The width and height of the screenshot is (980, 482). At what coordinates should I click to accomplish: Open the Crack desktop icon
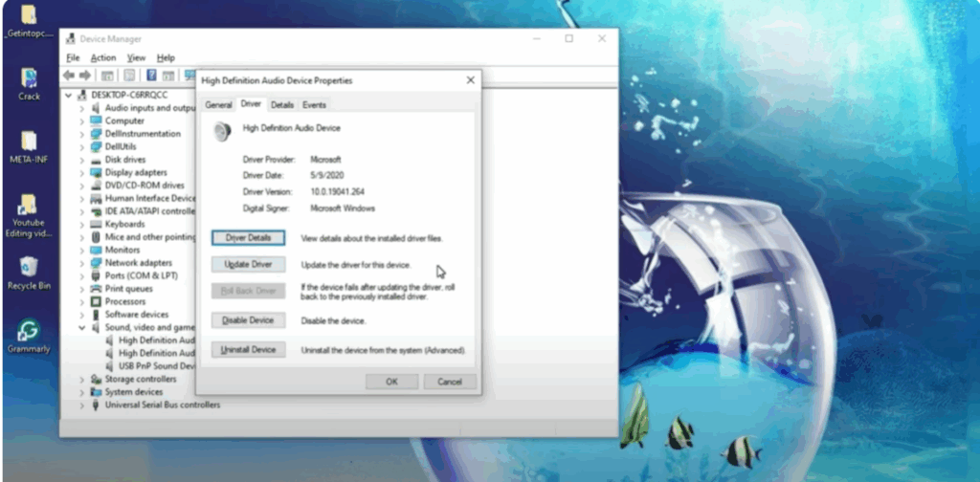click(29, 84)
